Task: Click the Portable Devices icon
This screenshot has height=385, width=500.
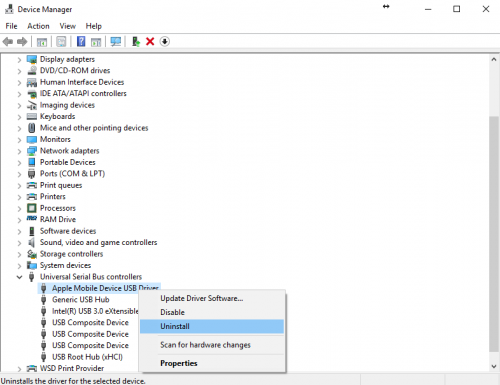Action: pyautogui.click(x=32, y=162)
